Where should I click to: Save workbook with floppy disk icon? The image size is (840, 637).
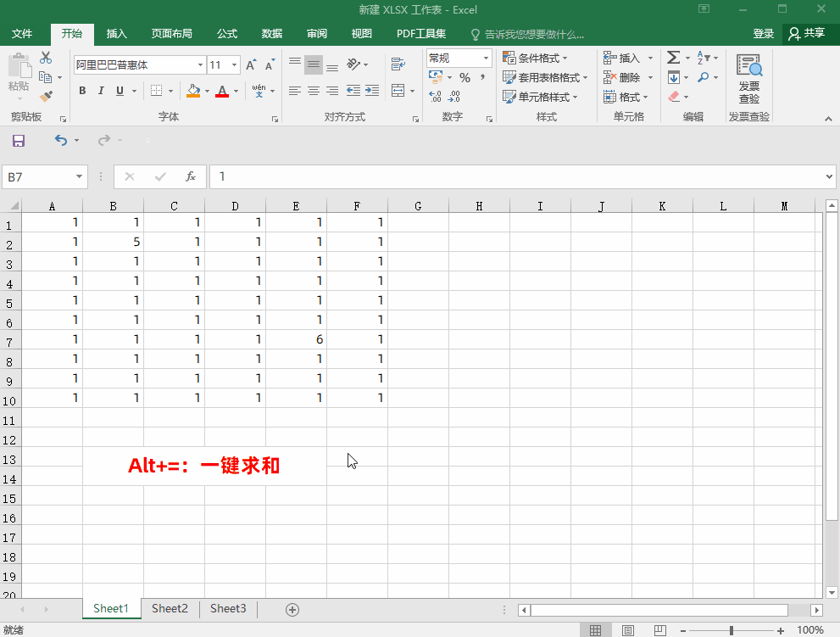19,141
